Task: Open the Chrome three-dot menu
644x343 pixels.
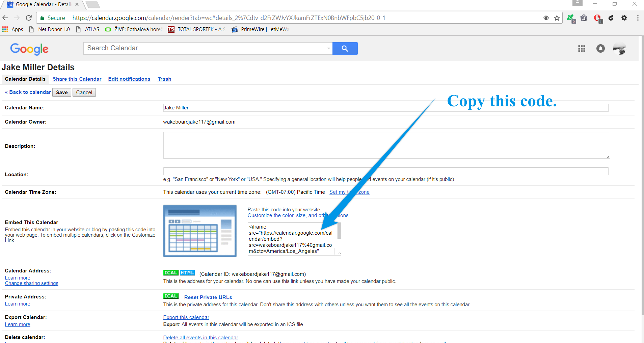Action: [x=638, y=18]
